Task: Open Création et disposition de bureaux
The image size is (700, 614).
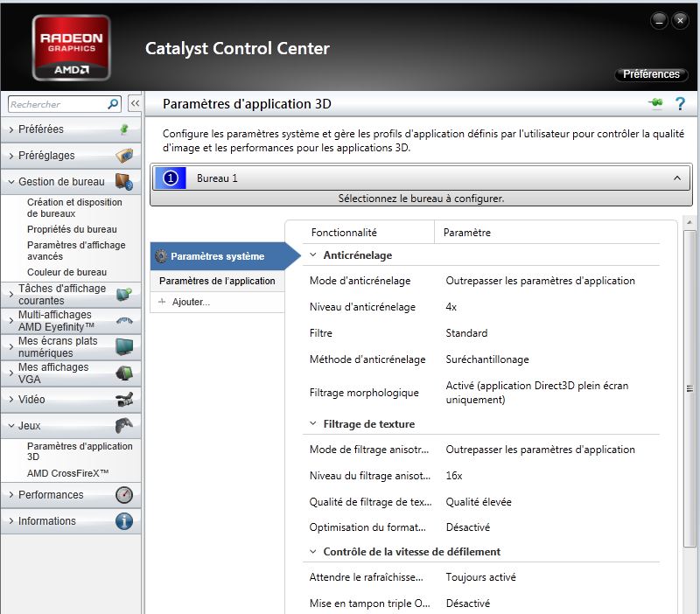Action: point(74,208)
